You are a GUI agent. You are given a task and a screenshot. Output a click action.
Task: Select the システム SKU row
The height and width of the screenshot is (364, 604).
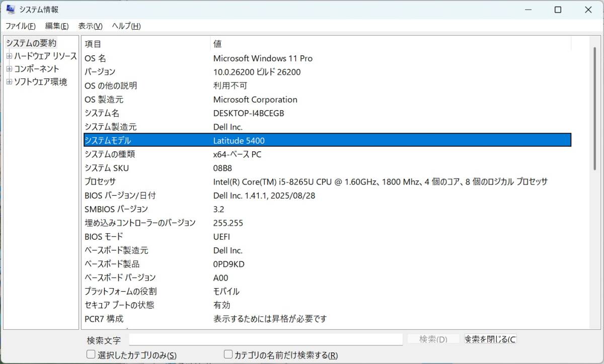[x=327, y=168]
